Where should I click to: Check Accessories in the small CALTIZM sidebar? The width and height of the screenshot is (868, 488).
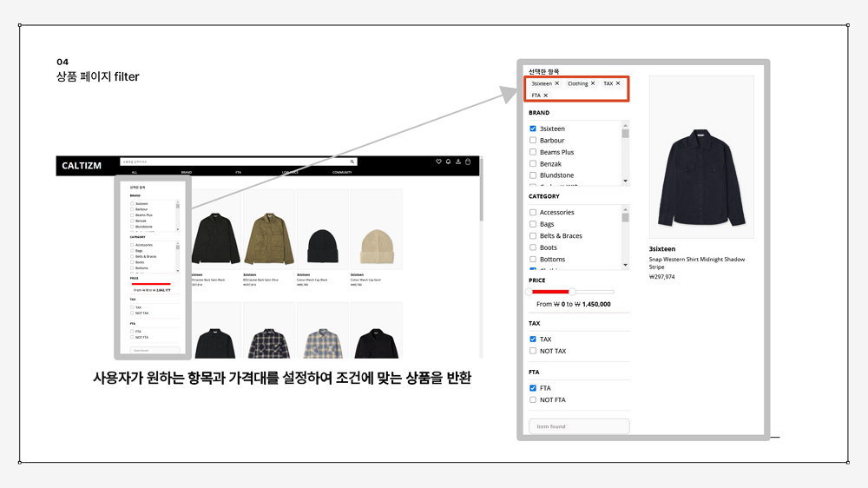point(132,245)
